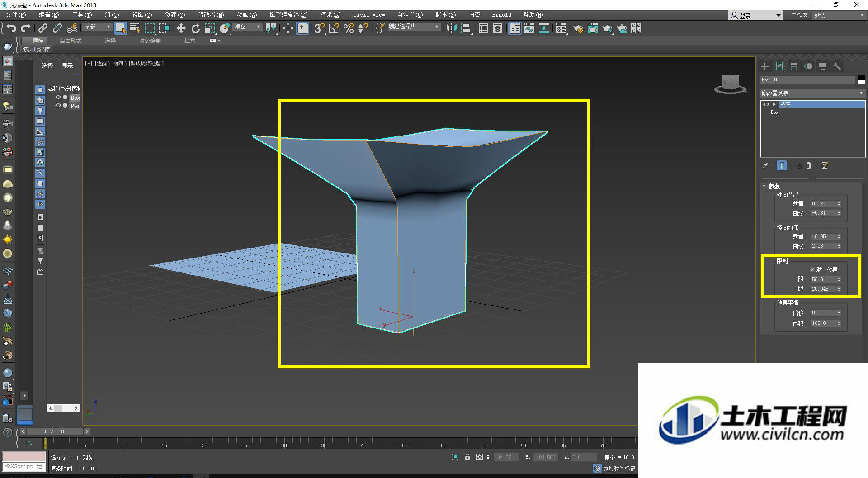This screenshot has width=868, height=478.
Task: Open the 创建选择集 dropdown
Action: [x=414, y=27]
